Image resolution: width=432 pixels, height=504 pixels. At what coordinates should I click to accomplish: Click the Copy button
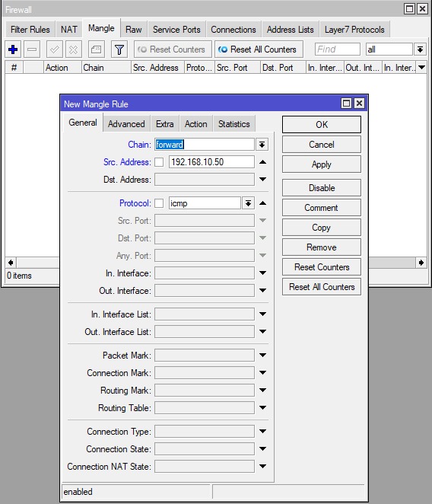pos(322,228)
